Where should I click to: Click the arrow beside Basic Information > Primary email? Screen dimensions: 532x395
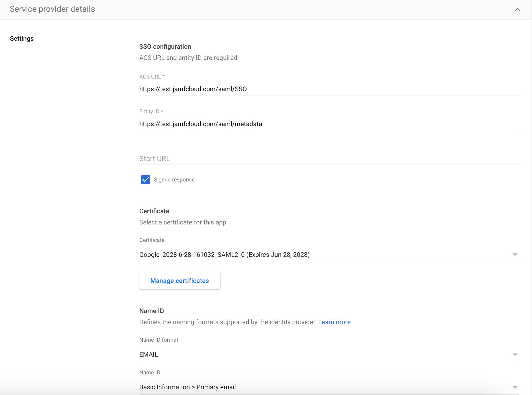pos(515,388)
